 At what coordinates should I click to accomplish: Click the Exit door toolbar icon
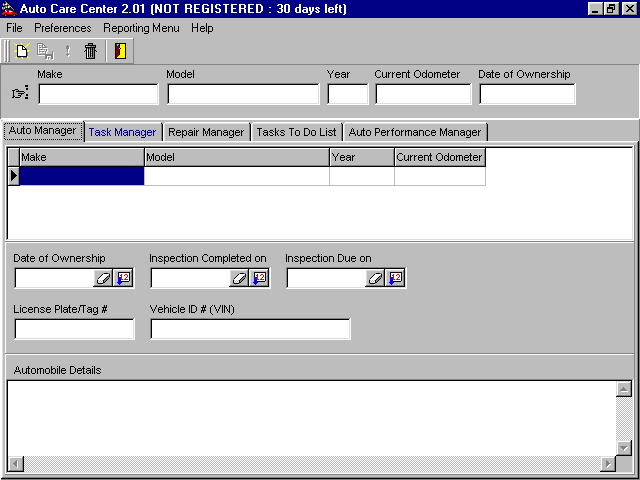click(x=120, y=51)
